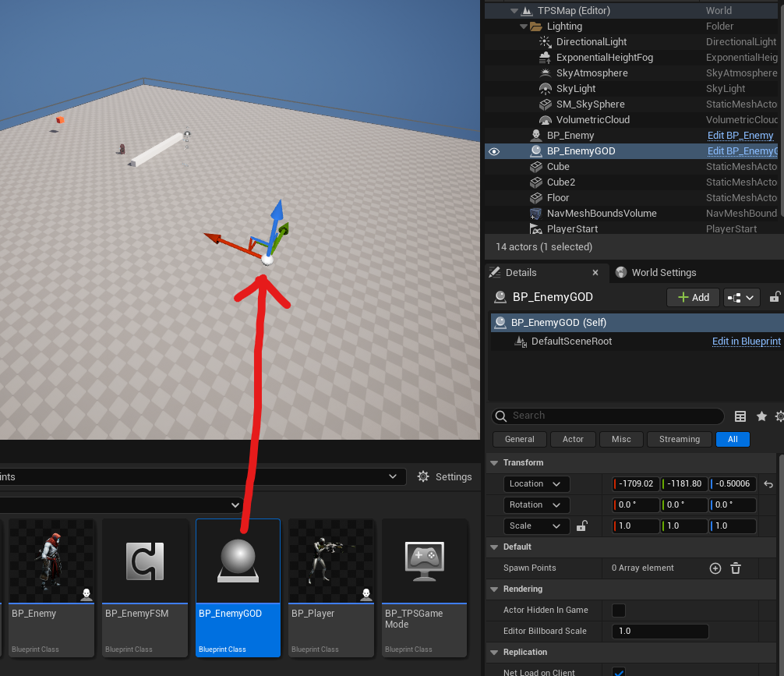This screenshot has width=784, height=676.
Task: Toggle the favorites star filter
Action: click(761, 416)
